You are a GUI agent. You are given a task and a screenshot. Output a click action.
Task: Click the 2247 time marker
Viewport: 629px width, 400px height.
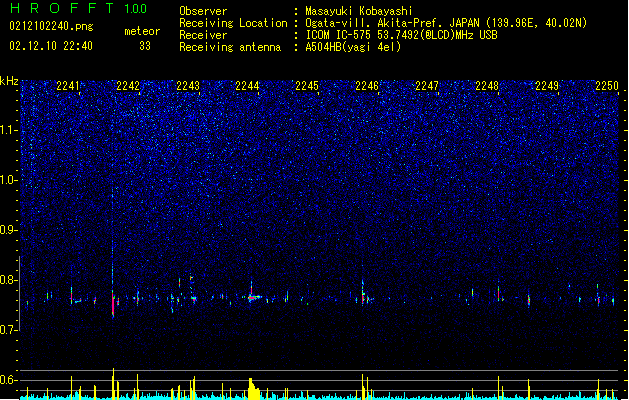point(427,86)
